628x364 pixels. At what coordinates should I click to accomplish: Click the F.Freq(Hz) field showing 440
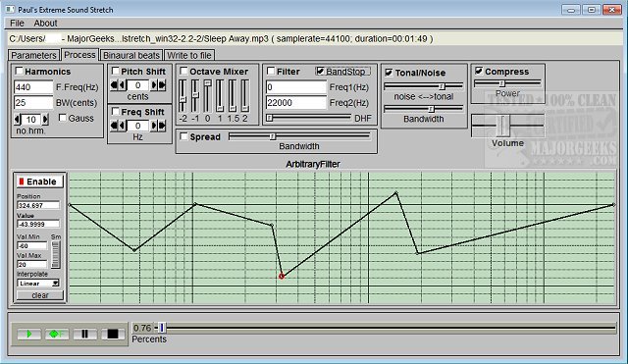coord(33,87)
